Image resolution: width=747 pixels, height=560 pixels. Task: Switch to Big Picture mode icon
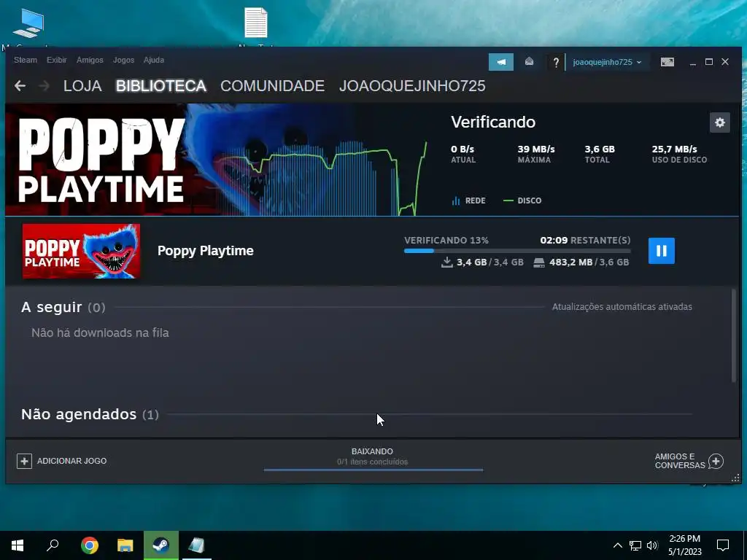point(667,62)
